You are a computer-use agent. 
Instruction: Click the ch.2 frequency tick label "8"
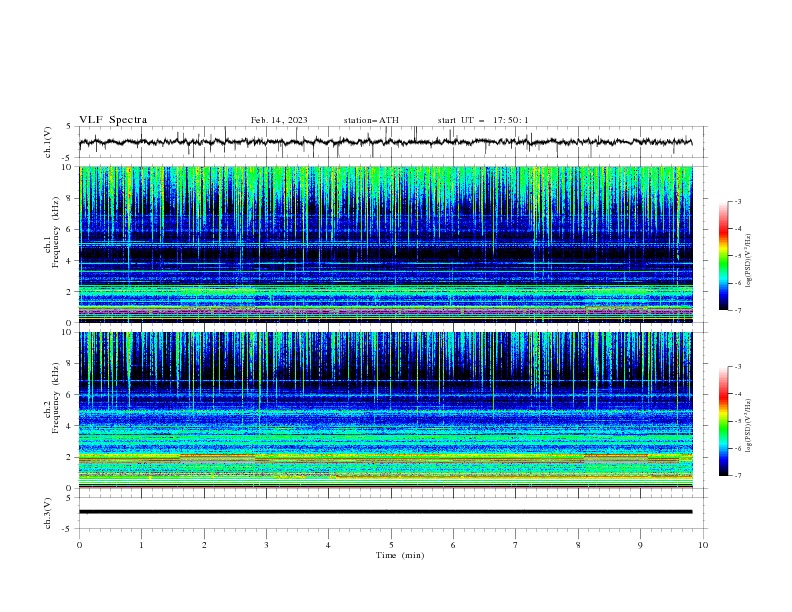(70, 364)
